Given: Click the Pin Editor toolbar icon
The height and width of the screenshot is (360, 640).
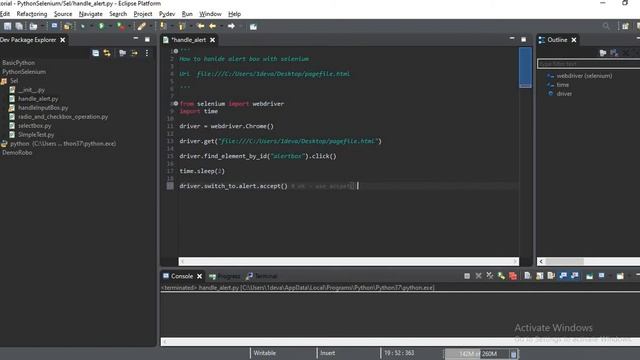Looking at the screenshot, I should [x=253, y=27].
